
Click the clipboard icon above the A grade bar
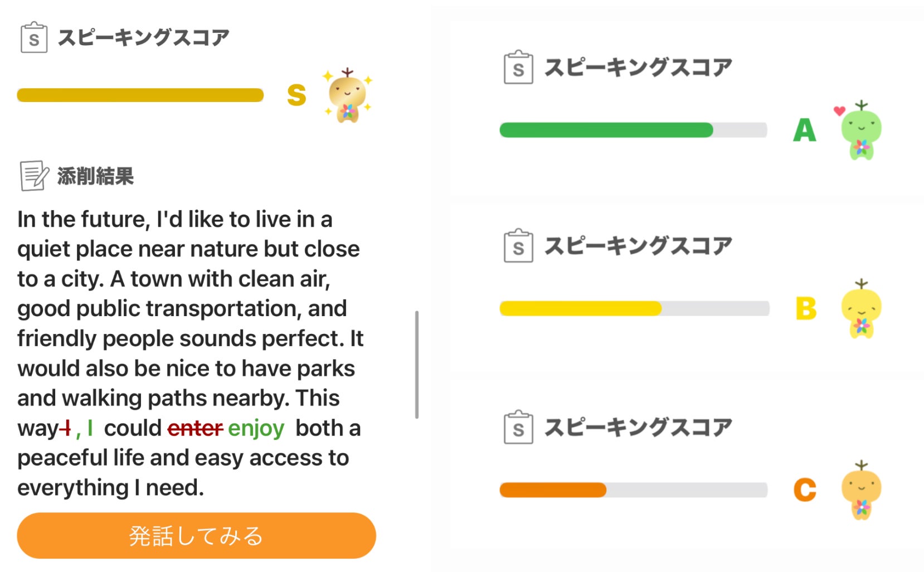click(x=518, y=67)
